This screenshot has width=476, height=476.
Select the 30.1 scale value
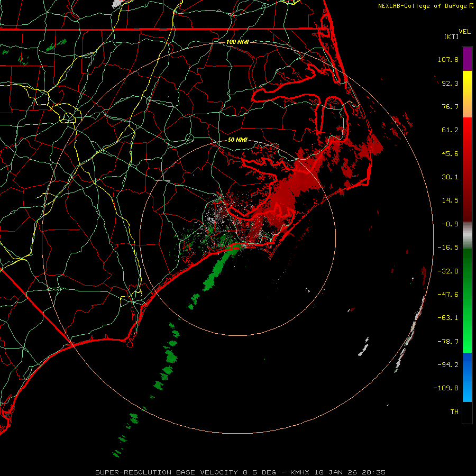450,177
